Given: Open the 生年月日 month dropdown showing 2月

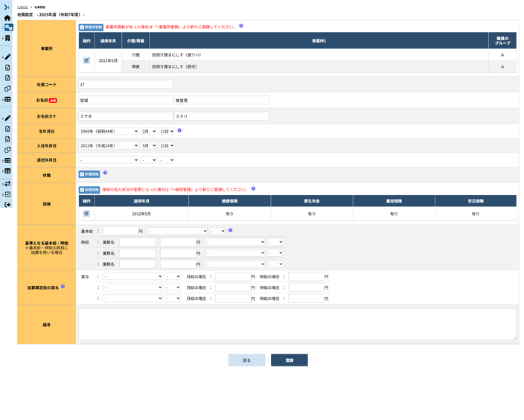Looking at the screenshot, I should (x=148, y=131).
